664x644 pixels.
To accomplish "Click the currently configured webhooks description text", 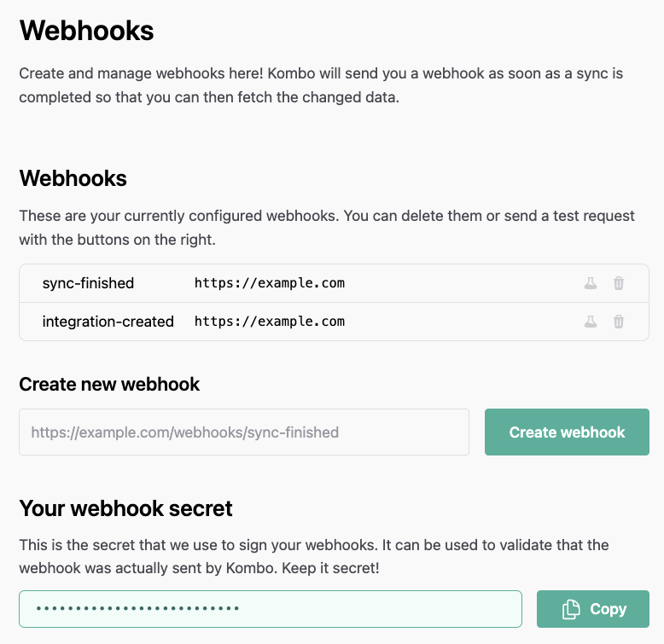I will 327,228.
